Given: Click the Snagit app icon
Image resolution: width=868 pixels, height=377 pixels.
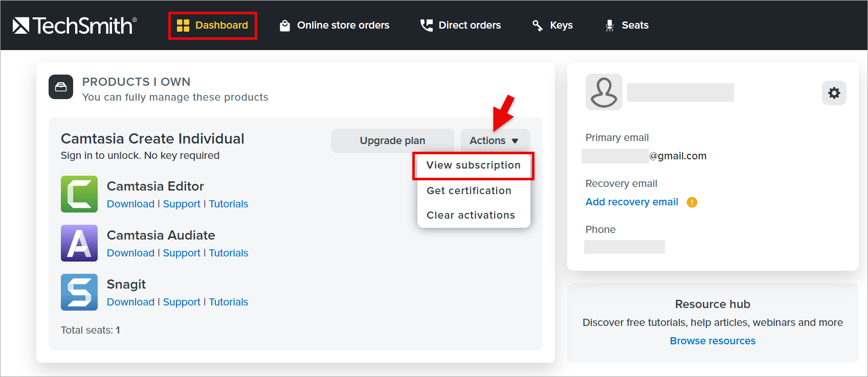Looking at the screenshot, I should point(79,292).
